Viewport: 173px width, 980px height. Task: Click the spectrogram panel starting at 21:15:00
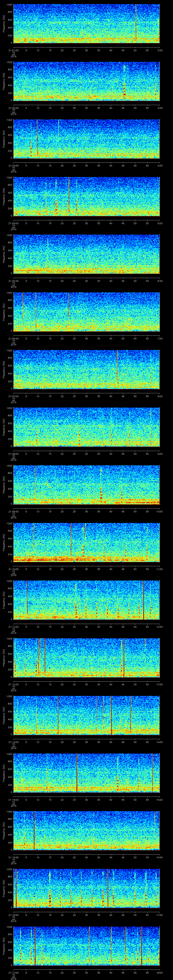tap(86, 831)
